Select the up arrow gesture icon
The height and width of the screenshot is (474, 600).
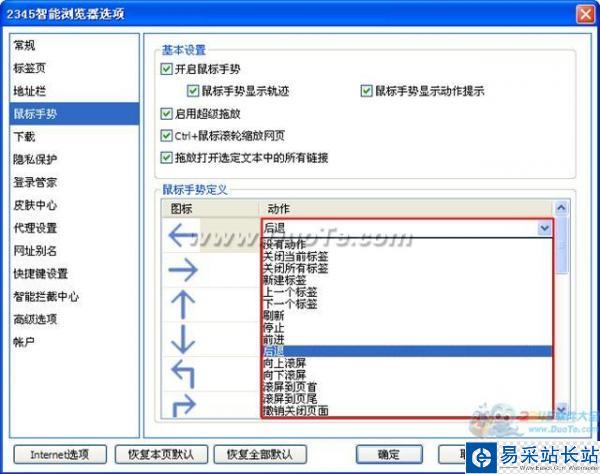(x=183, y=305)
